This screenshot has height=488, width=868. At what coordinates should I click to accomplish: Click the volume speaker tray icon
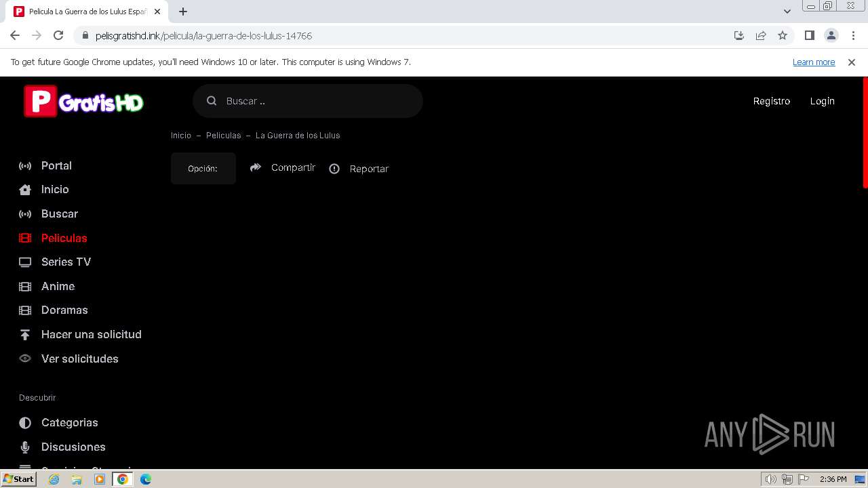tap(770, 479)
